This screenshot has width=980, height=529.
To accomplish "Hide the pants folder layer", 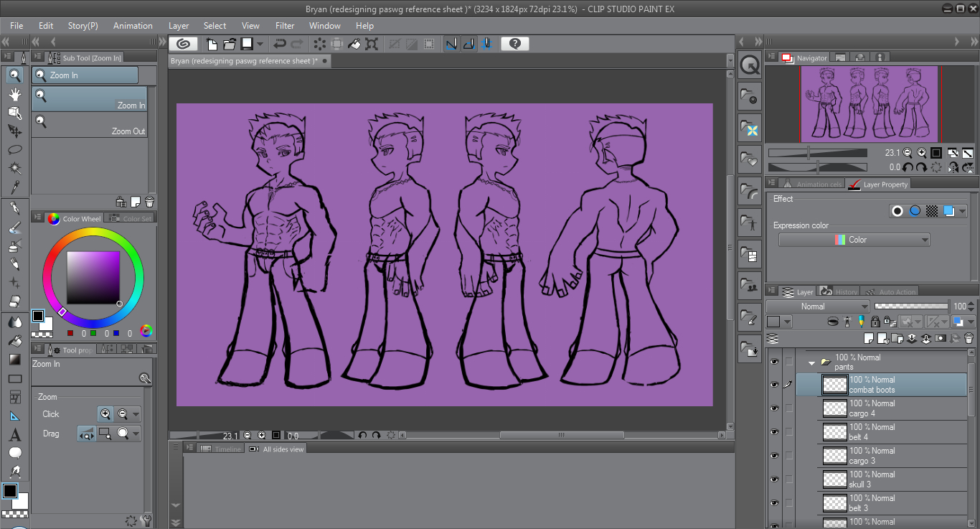I will (x=773, y=362).
